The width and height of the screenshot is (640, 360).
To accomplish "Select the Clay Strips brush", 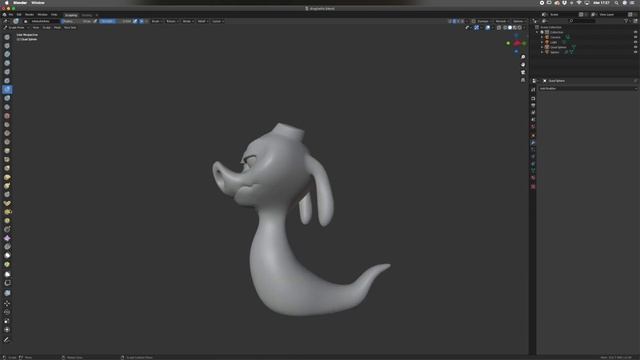I will pyautogui.click(x=7, y=63).
